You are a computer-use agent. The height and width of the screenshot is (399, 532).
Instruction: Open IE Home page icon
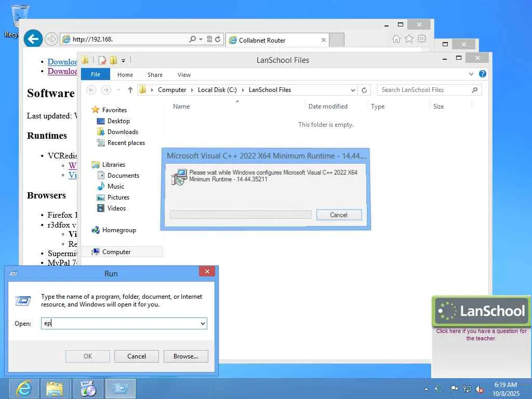396,38
